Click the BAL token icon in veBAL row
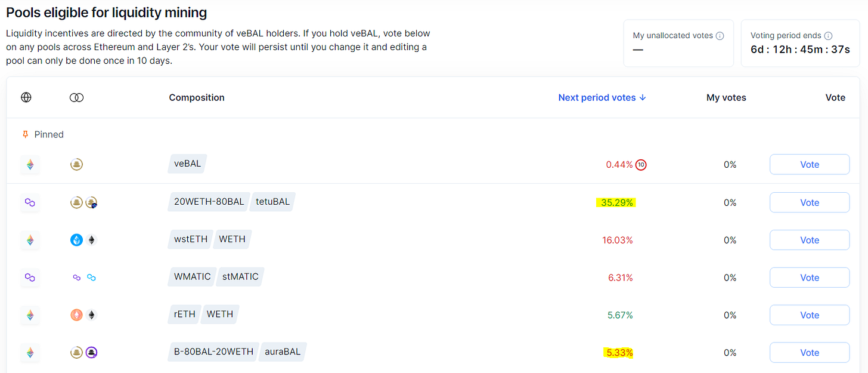868x373 pixels. pyautogui.click(x=76, y=164)
